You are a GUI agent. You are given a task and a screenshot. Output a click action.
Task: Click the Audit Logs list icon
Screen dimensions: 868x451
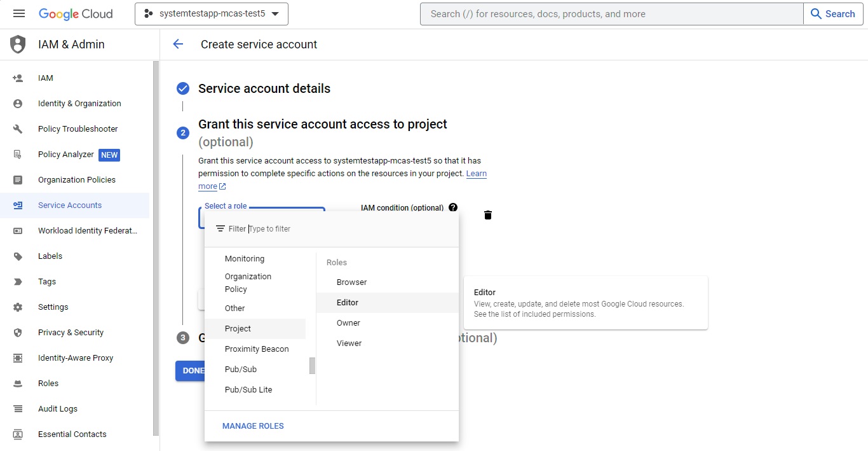pos(18,409)
